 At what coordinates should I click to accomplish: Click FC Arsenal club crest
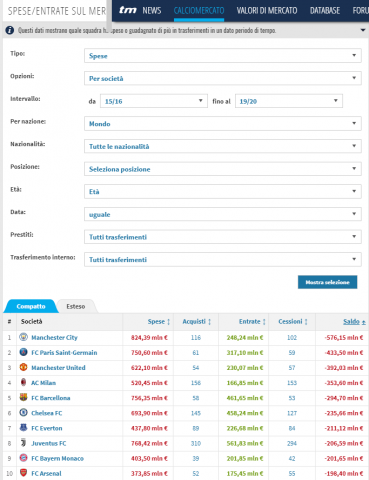(x=23, y=473)
